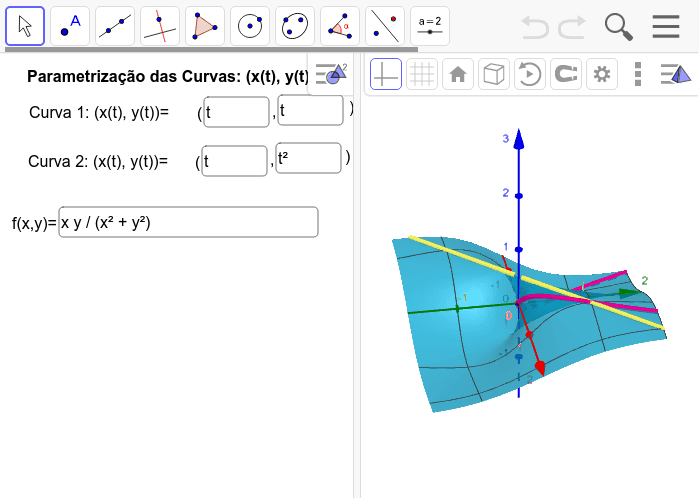700x500 pixels.
Task: Click the green y-axis arrow head
Action: (x=630, y=293)
